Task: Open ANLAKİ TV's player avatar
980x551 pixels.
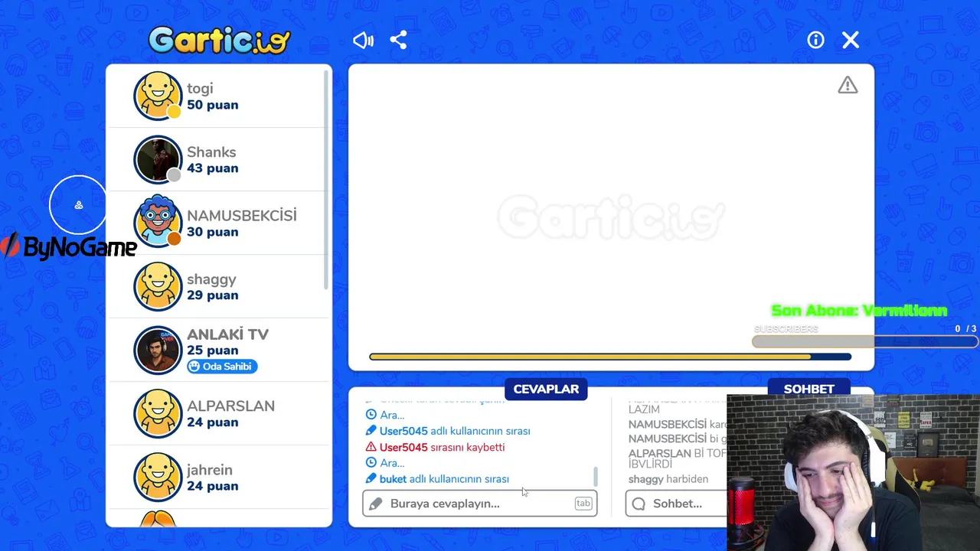Action: (x=158, y=350)
